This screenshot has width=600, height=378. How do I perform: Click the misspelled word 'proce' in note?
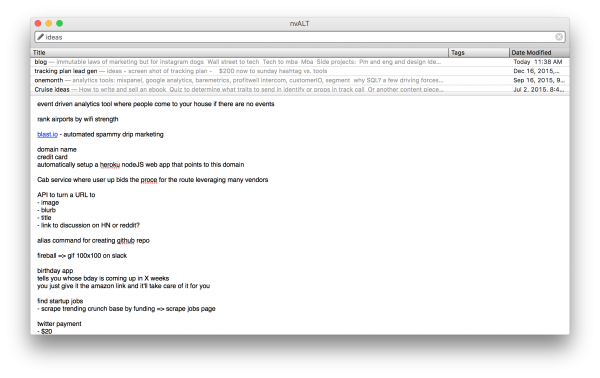coord(149,180)
